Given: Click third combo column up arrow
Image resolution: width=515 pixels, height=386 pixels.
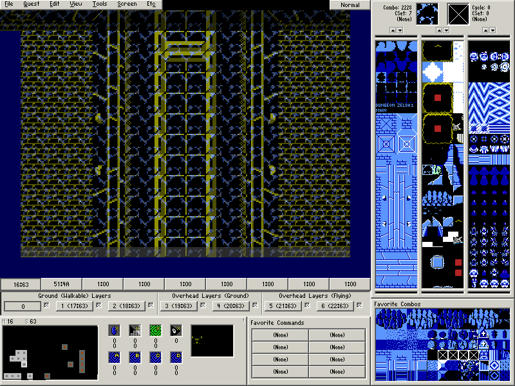Looking at the screenshot, I should pos(485,30).
